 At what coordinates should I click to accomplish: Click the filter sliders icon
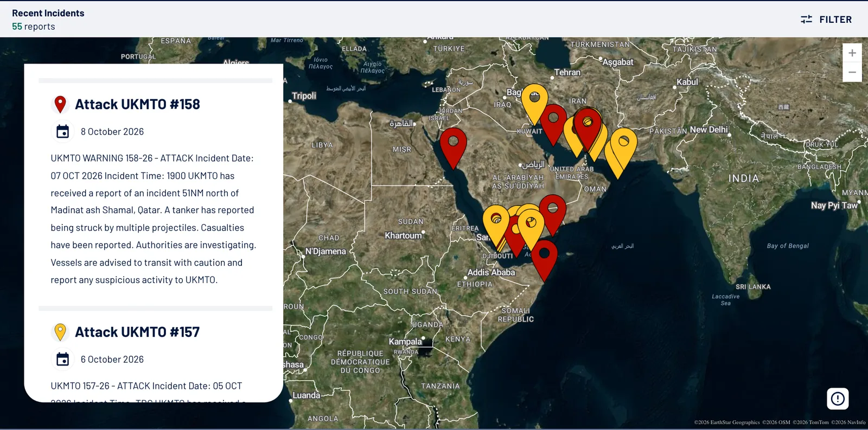[806, 20]
